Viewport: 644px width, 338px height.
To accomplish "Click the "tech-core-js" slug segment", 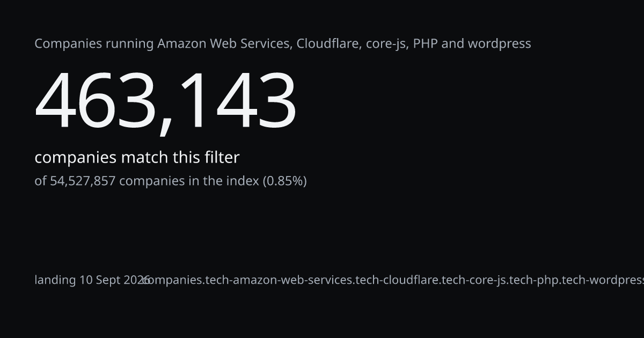I will click(x=474, y=280).
